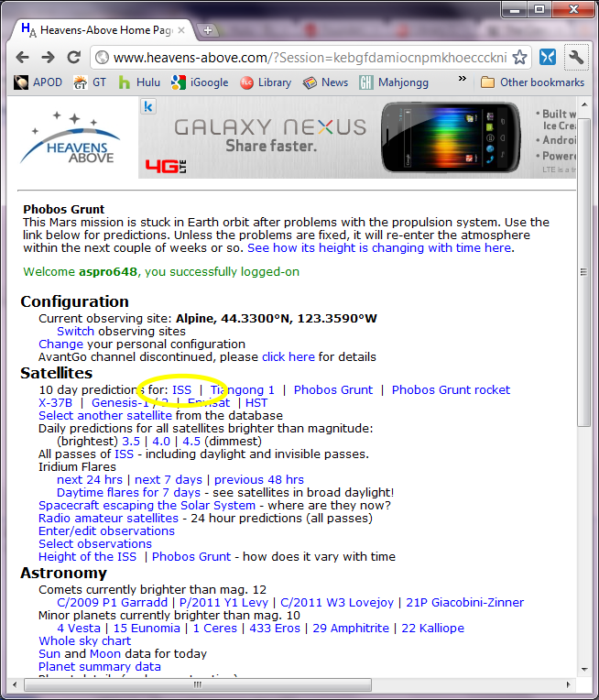Image resolution: width=599 pixels, height=700 pixels.
Task: Click the vertical scrollbar thumb
Action: click(583, 271)
